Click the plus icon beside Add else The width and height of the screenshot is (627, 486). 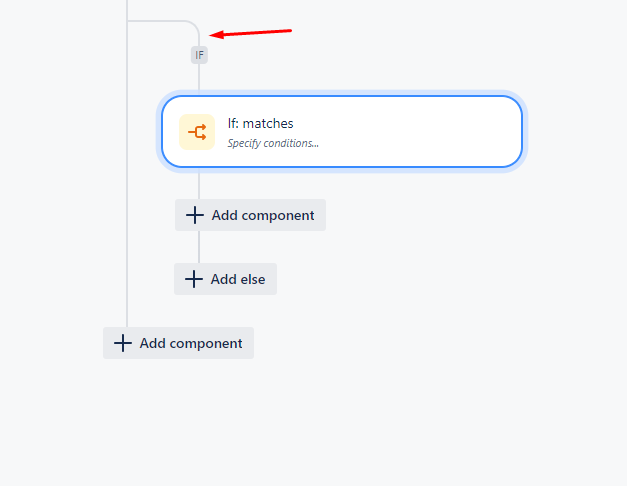coord(194,279)
